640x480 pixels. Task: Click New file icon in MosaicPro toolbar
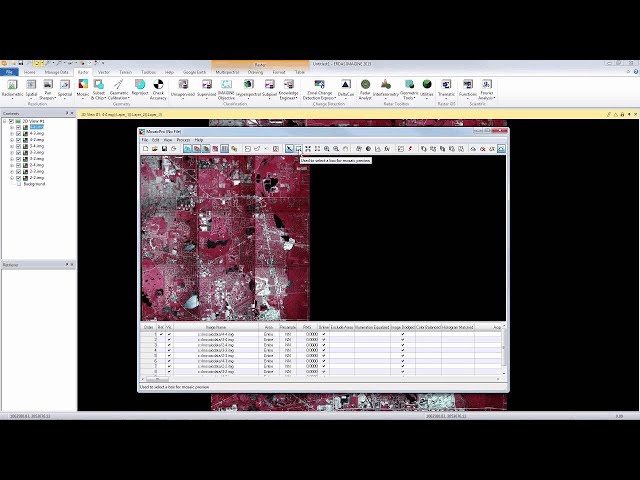click(145, 149)
